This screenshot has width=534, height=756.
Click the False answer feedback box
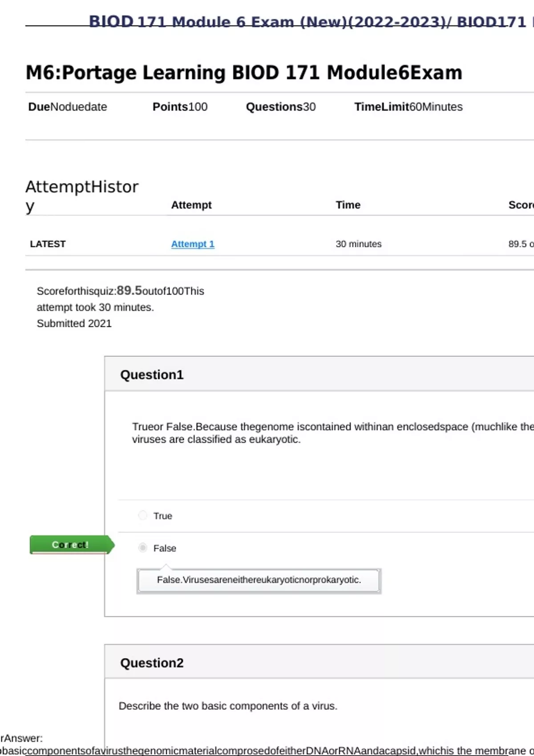(x=259, y=580)
